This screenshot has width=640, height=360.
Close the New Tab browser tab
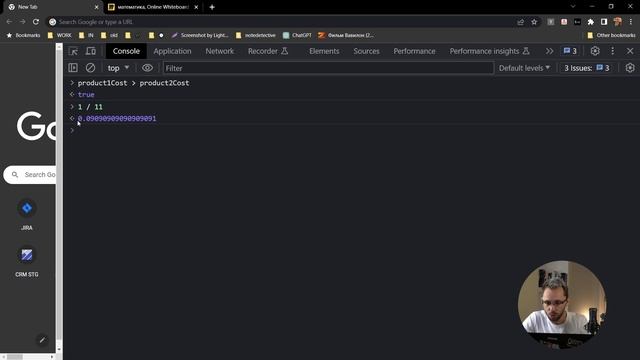96,7
